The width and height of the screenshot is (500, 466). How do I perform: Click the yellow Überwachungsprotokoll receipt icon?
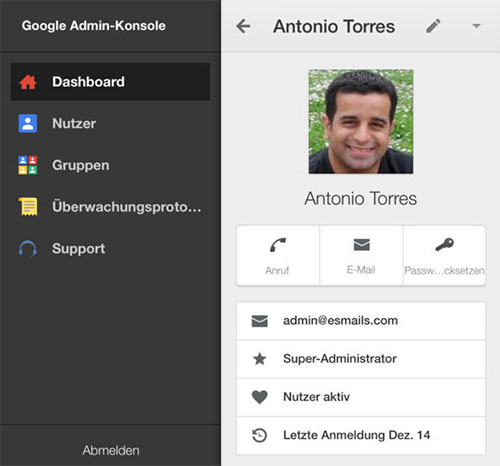click(x=28, y=207)
